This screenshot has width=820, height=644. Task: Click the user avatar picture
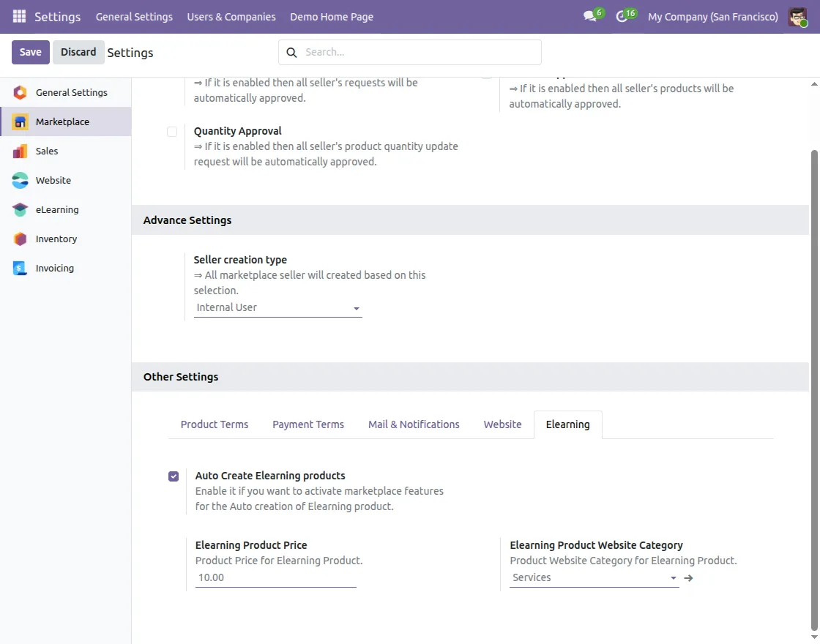click(797, 17)
